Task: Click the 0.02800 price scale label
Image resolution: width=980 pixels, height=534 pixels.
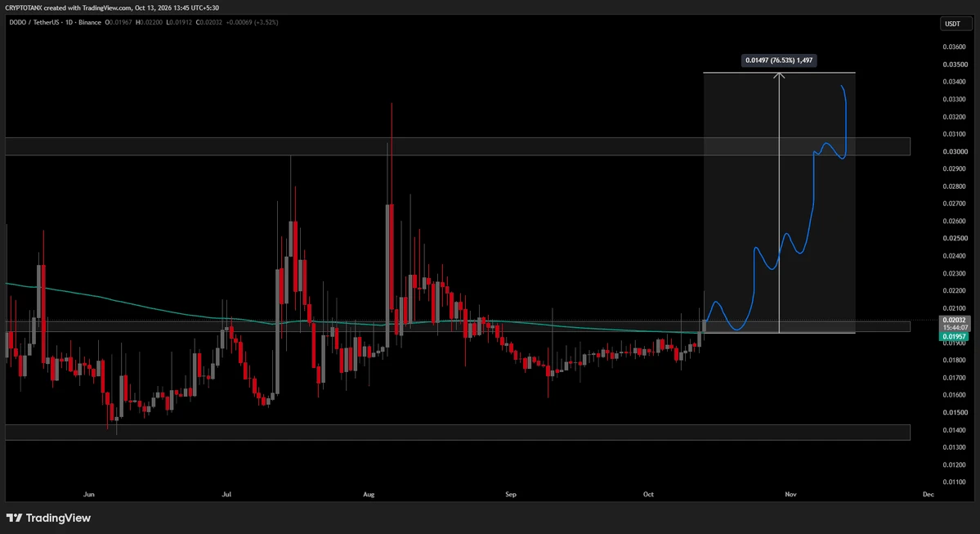Action: coord(955,186)
